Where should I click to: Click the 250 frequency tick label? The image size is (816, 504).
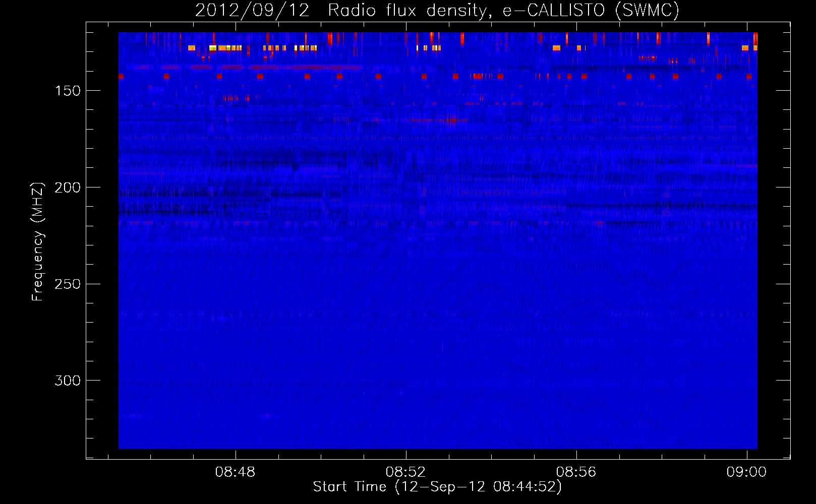[68, 284]
